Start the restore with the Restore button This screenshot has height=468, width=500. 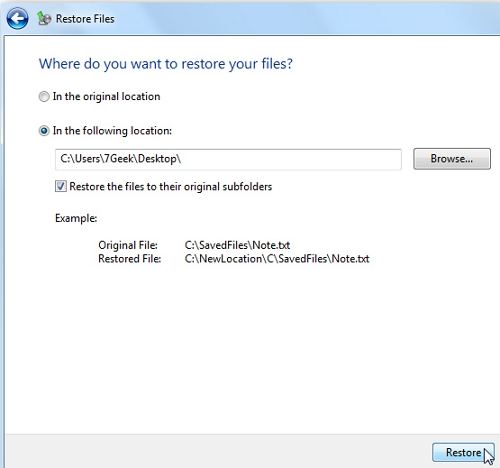pos(463,452)
